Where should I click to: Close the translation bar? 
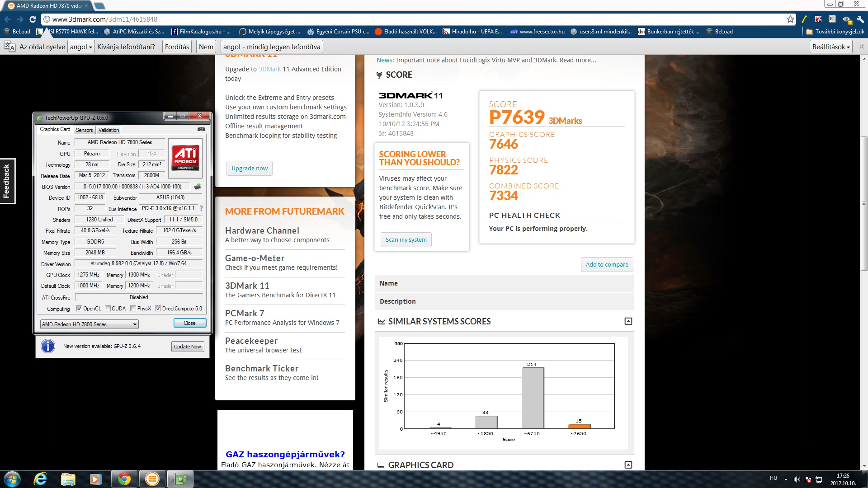click(x=861, y=47)
